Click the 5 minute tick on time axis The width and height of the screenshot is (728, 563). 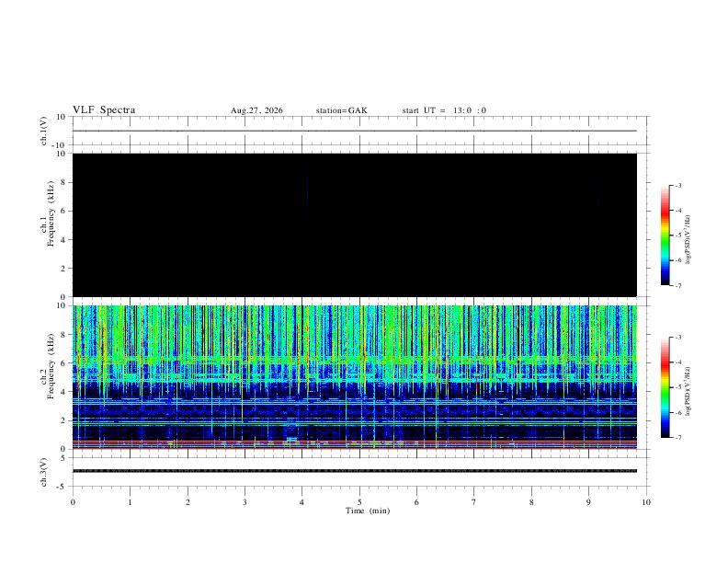click(359, 502)
